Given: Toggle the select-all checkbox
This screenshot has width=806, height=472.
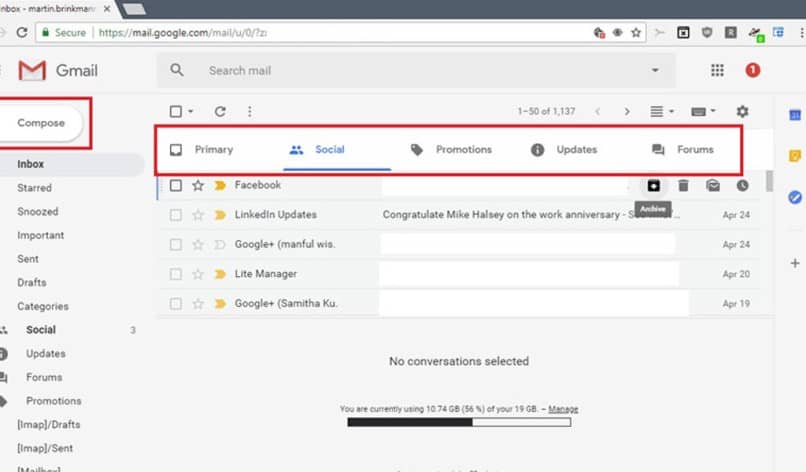Looking at the screenshot, I should [176, 112].
